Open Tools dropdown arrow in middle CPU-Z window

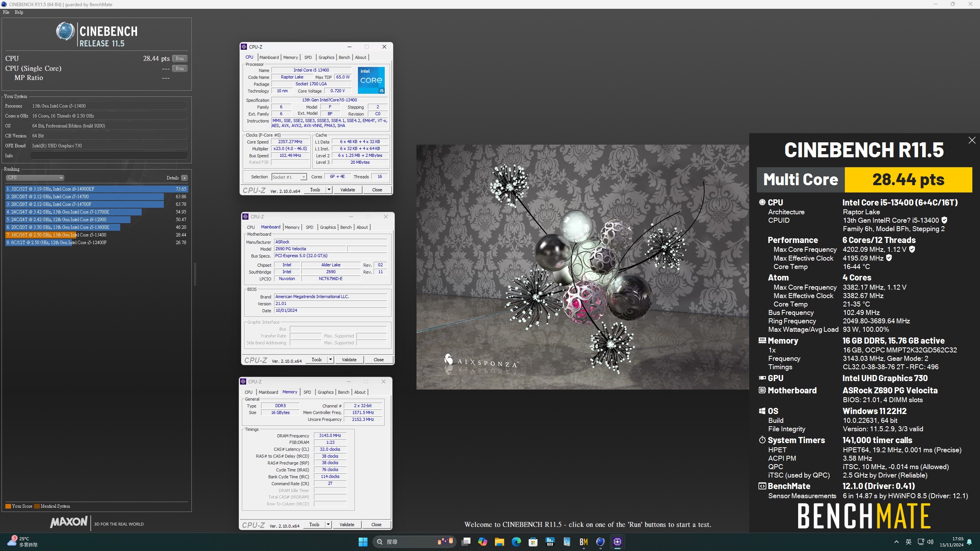(330, 360)
